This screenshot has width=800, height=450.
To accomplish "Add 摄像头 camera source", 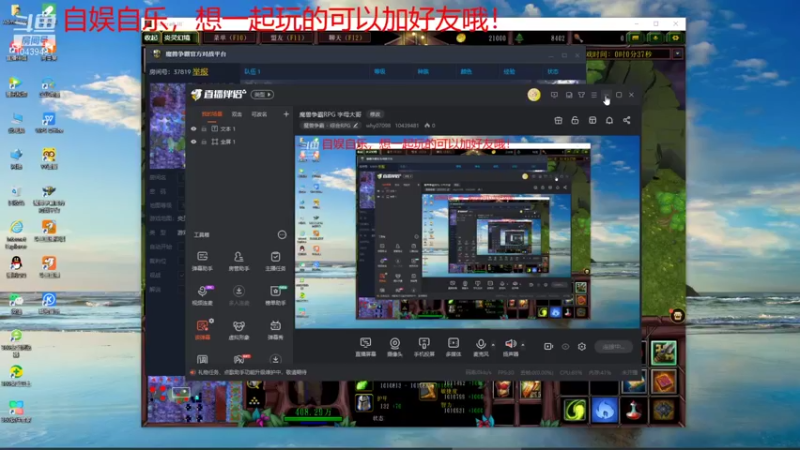I will 394,346.
